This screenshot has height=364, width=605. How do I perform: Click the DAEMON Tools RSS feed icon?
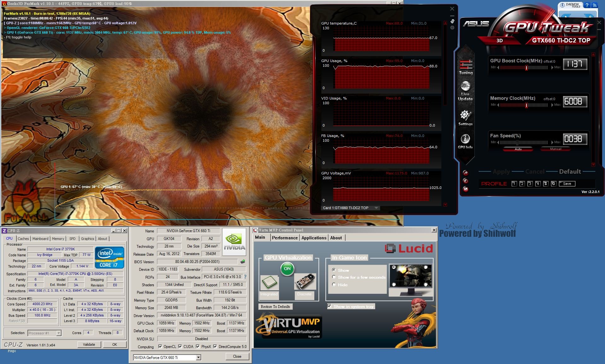[x=594, y=5]
